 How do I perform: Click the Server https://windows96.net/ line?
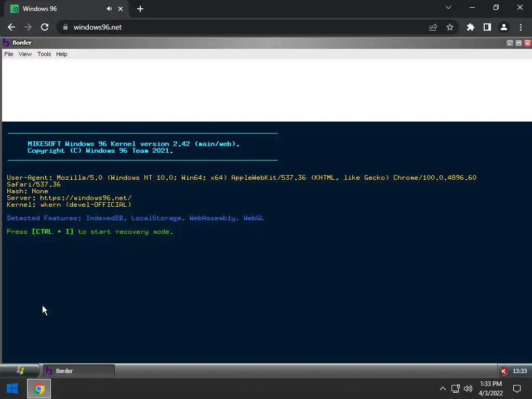69,198
